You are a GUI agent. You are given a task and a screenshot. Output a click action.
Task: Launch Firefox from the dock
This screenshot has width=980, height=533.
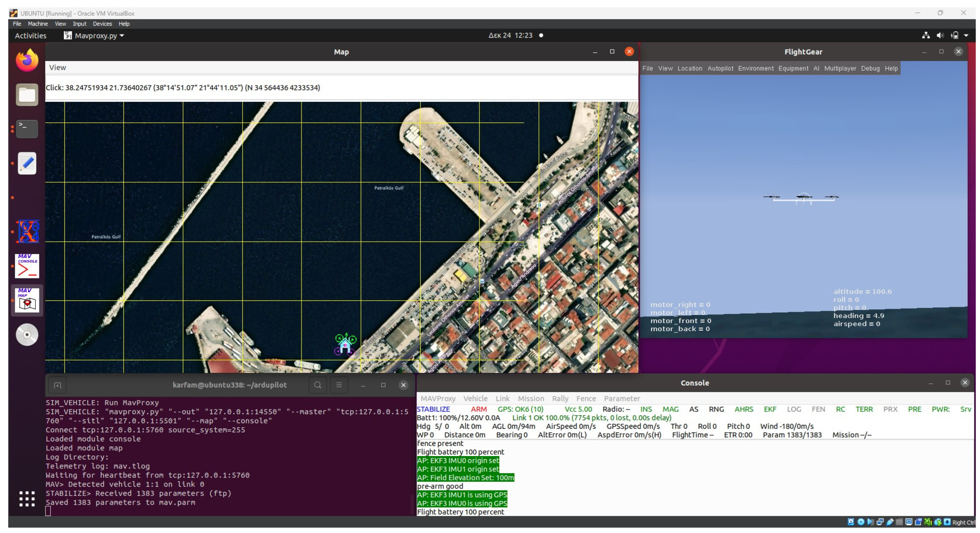(27, 61)
